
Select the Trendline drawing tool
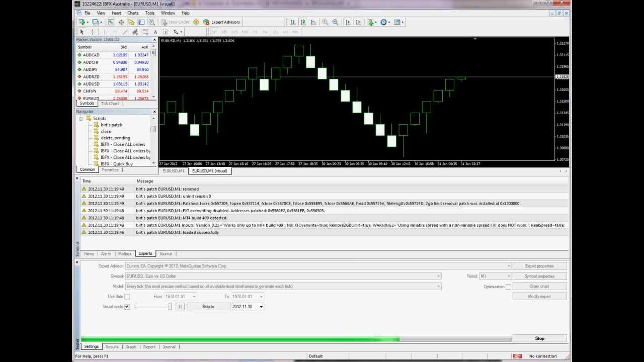point(125,32)
